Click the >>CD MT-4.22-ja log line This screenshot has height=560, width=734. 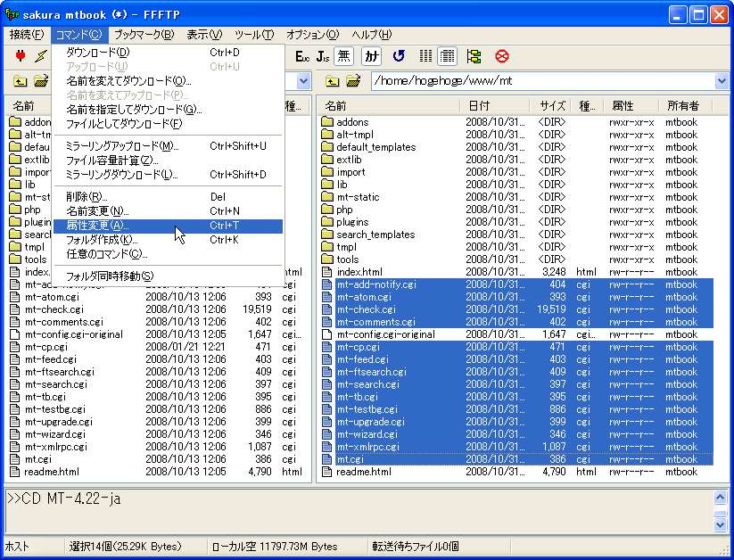pos(64,499)
